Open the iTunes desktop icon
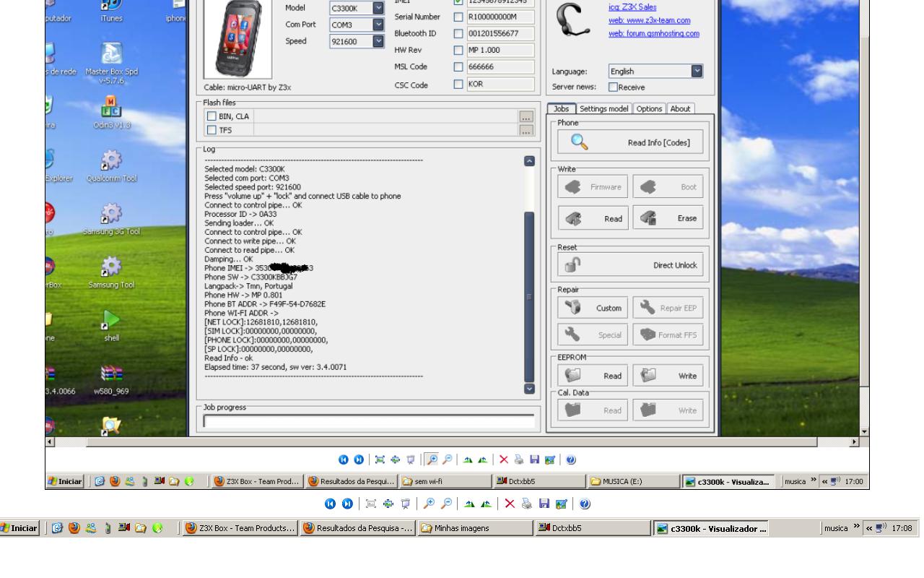Screen dimensions: 924x578 tap(111, 9)
